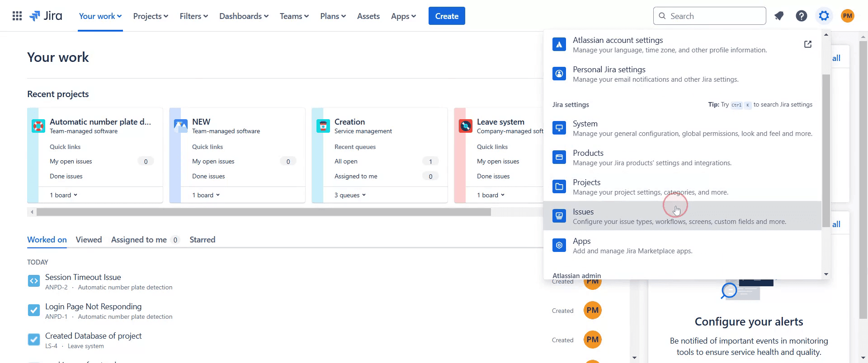The height and width of the screenshot is (363, 868).
Task: Select Products in Jira settings menu
Action: (682, 157)
